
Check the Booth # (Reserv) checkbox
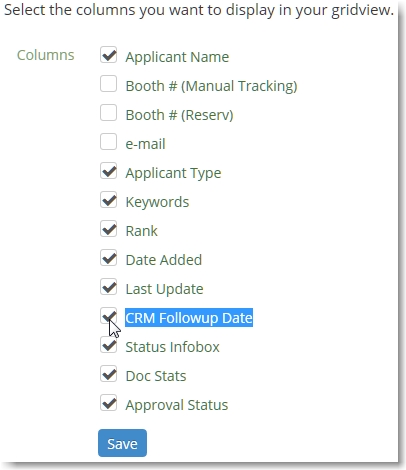pyautogui.click(x=108, y=113)
